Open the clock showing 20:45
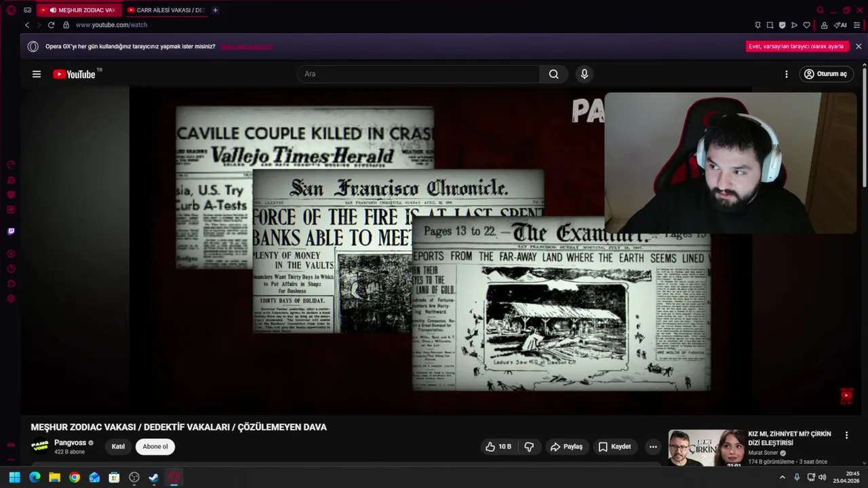Screen dimensions: 868x488 [847, 477]
